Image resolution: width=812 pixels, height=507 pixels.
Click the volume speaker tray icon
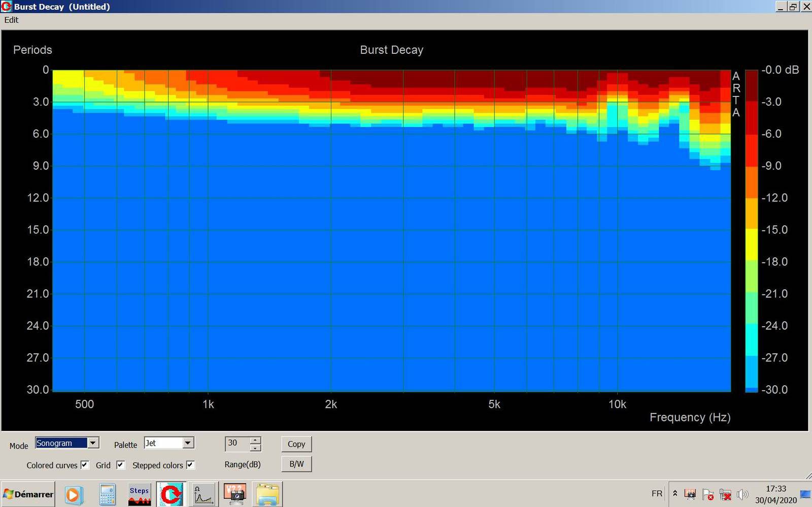click(x=742, y=494)
